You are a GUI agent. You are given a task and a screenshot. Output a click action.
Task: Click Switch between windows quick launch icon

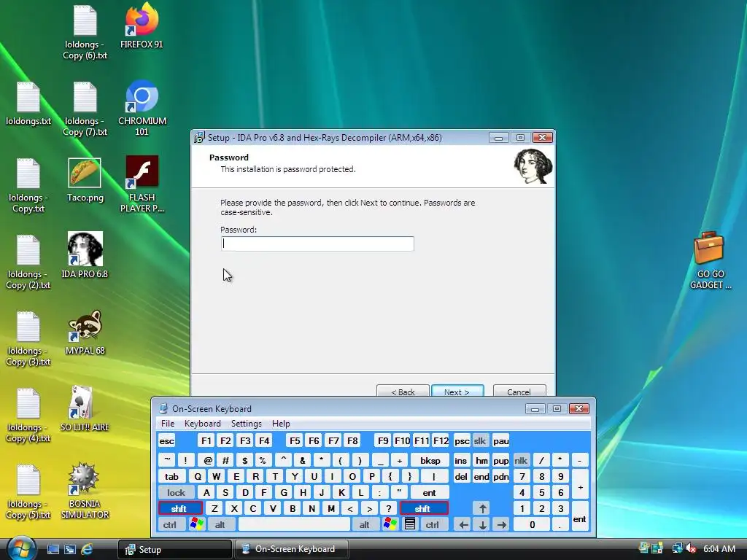coord(69,550)
